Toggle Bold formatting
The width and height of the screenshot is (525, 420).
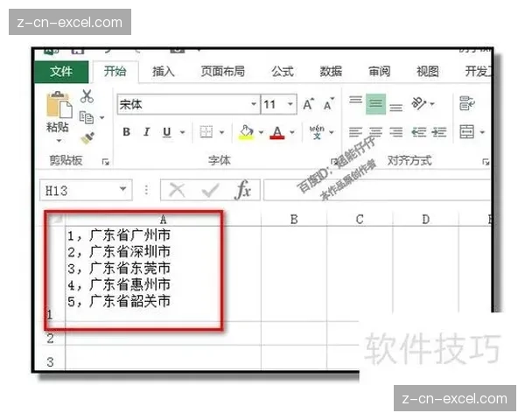pyautogui.click(x=126, y=132)
